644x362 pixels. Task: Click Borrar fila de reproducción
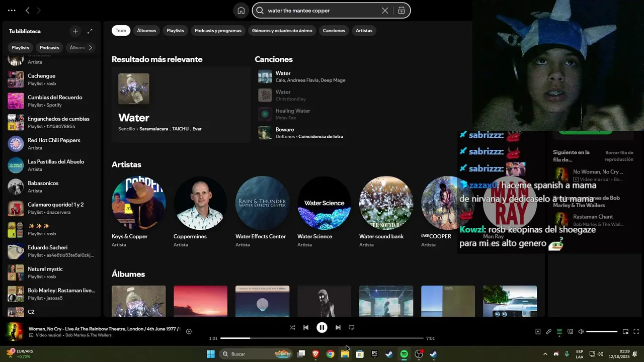619,156
